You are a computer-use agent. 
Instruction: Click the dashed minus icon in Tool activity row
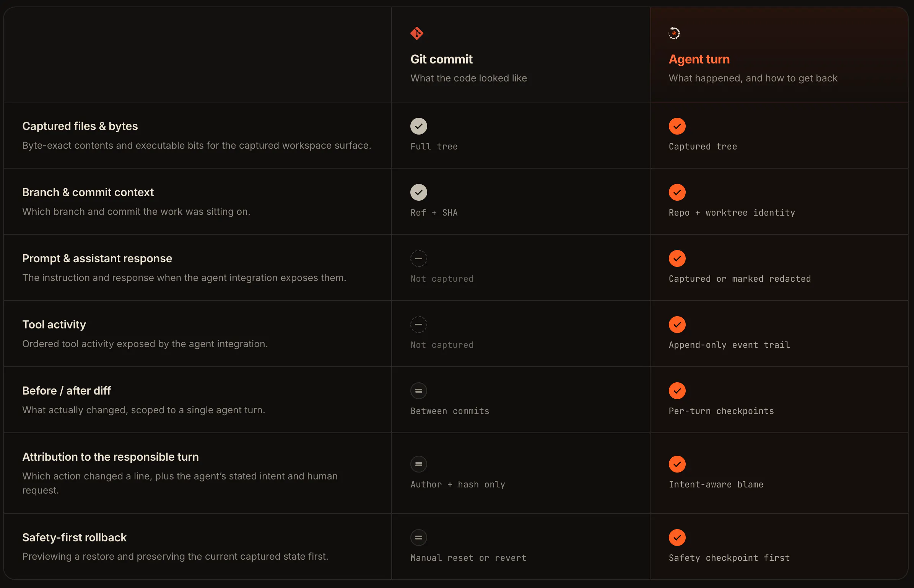tap(419, 325)
